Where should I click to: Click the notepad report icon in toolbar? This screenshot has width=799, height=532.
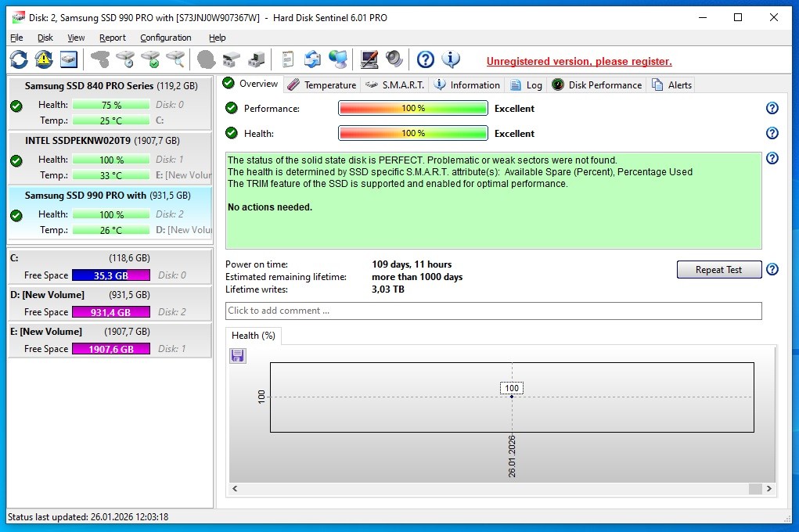tap(288, 59)
